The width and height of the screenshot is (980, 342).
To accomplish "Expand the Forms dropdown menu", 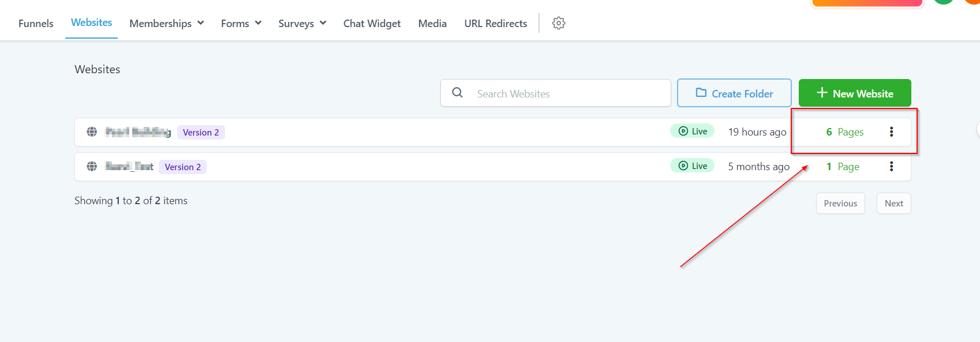I will click(241, 24).
